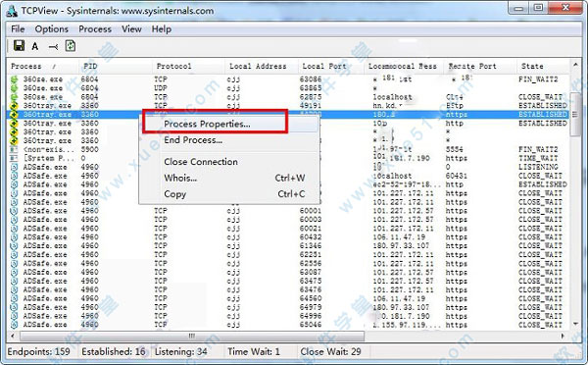Select 360tray.exe row with port 49191
The image size is (588, 365).
pos(288,106)
